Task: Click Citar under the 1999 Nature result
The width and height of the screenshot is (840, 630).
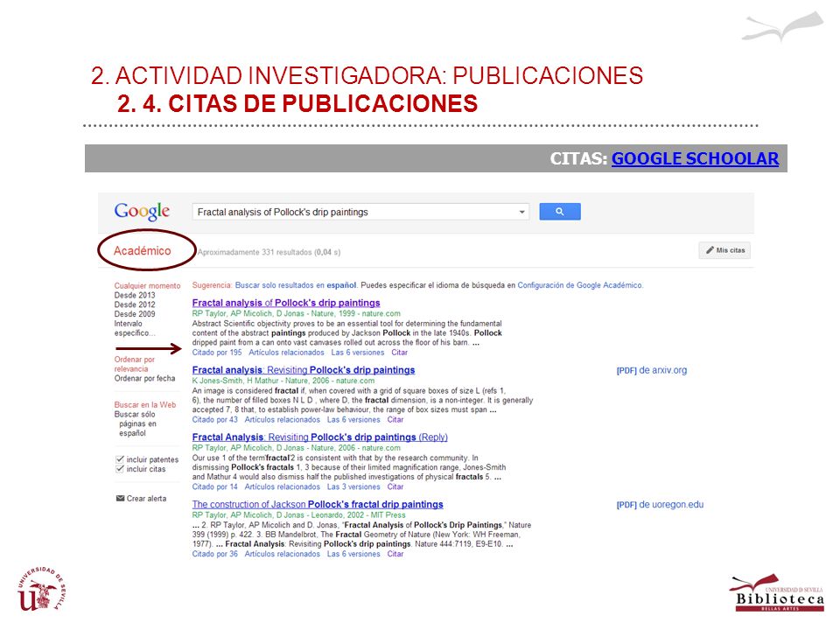Action: (399, 353)
